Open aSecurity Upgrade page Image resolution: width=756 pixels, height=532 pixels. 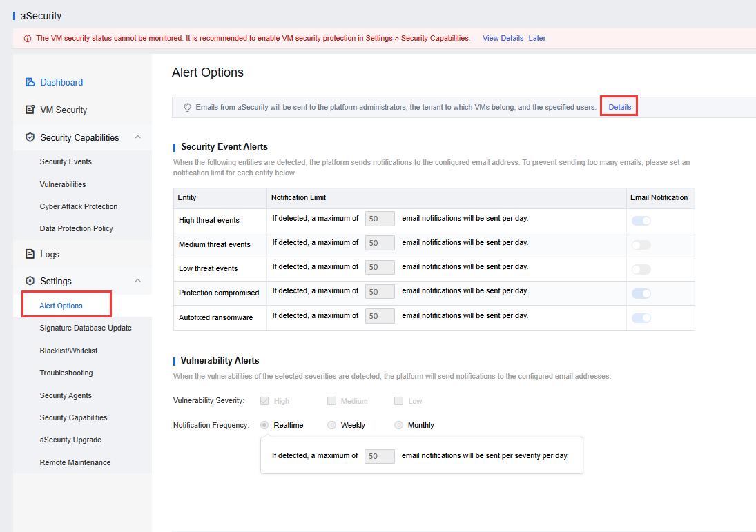(70, 440)
